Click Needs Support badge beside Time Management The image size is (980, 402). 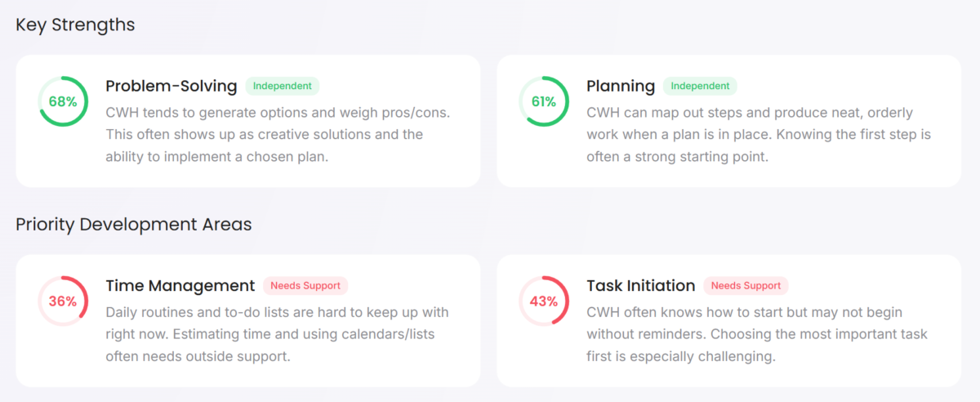[305, 285]
